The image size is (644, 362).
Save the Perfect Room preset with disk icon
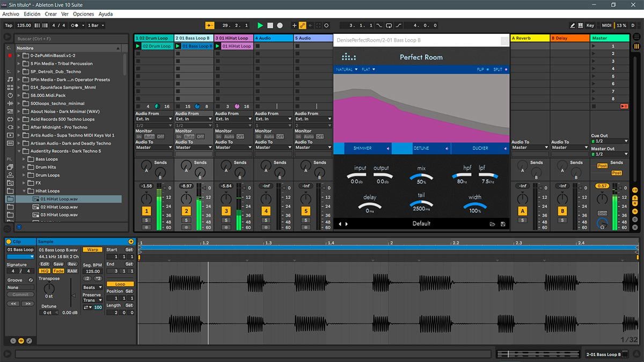[503, 224]
